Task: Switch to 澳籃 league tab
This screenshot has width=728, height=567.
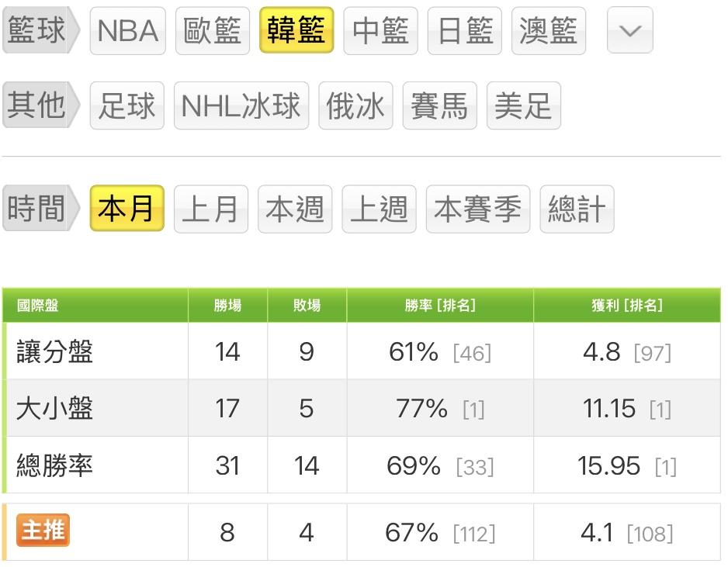Action: 549,31
